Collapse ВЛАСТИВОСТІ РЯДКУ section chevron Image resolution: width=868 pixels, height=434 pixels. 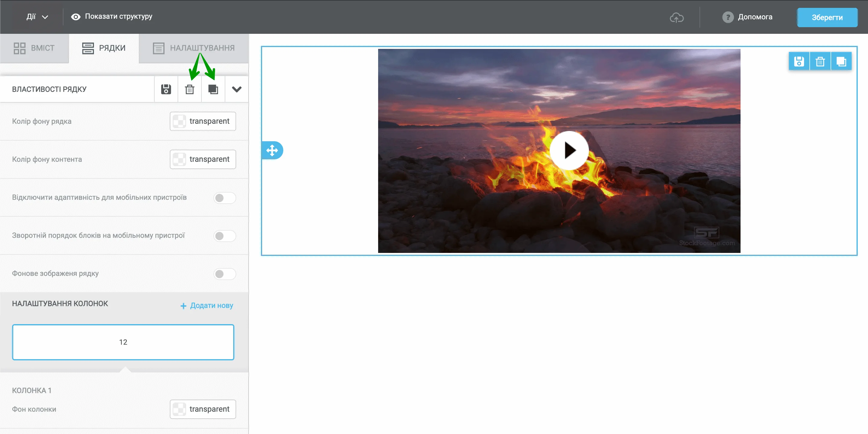tap(237, 89)
